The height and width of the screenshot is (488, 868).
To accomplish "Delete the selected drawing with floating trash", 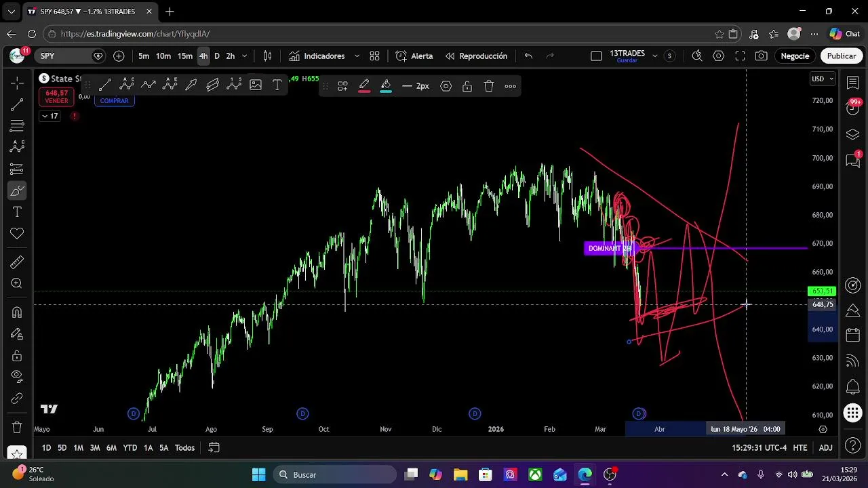I will coord(489,86).
